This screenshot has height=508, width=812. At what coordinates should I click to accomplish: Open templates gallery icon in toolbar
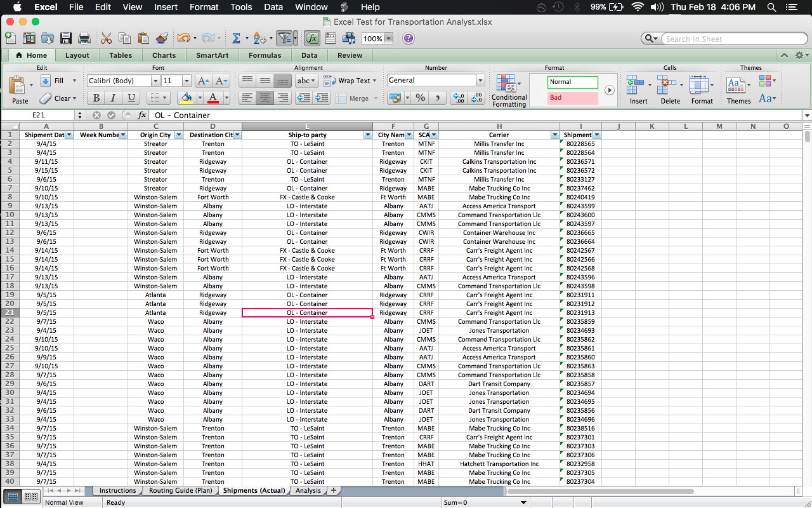29,38
